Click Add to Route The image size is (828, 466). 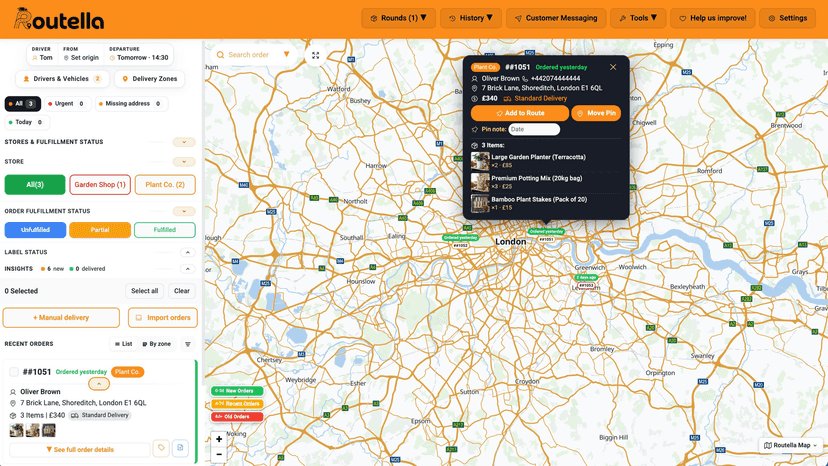[x=520, y=113]
